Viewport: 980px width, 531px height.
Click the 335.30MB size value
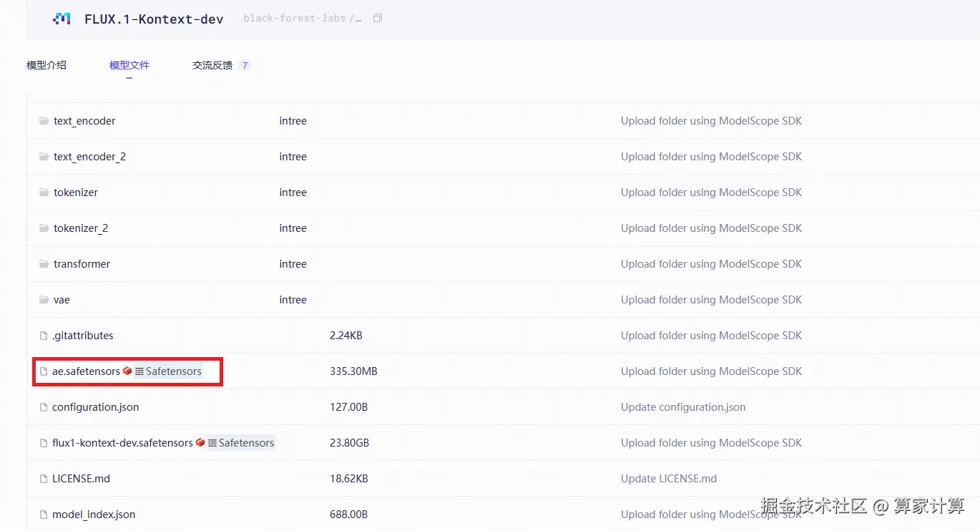click(353, 371)
